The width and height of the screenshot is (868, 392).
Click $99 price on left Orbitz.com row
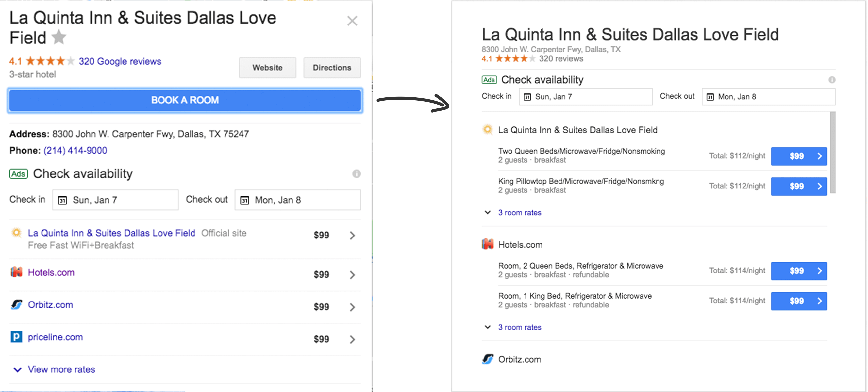(322, 307)
